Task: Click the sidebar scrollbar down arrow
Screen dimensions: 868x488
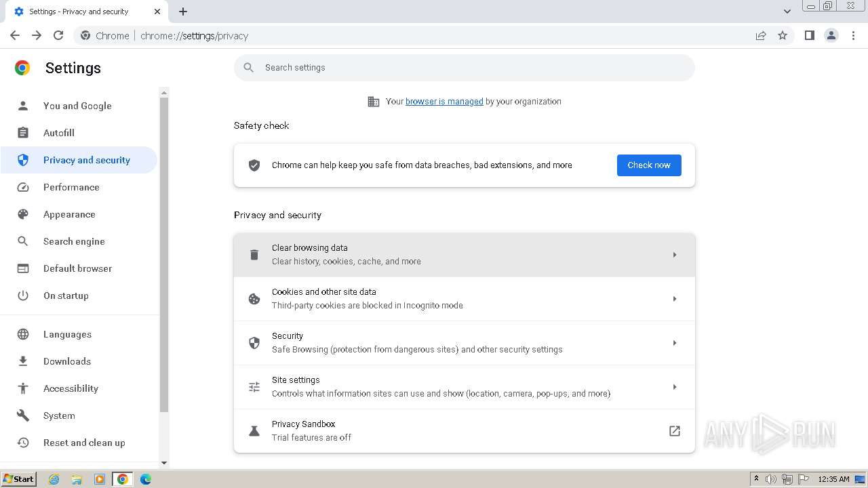Action: coord(163,463)
